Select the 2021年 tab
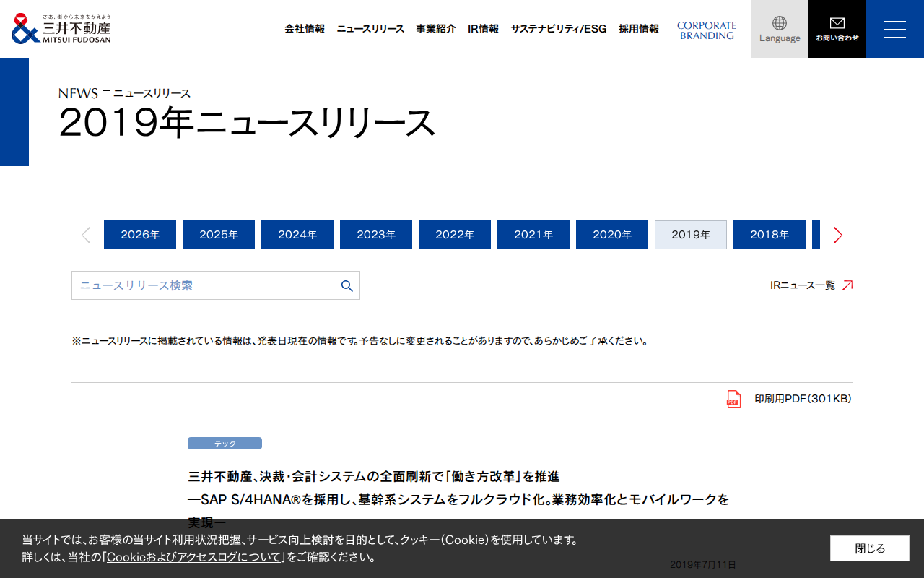Viewport: 924px width, 578px height. (533, 235)
